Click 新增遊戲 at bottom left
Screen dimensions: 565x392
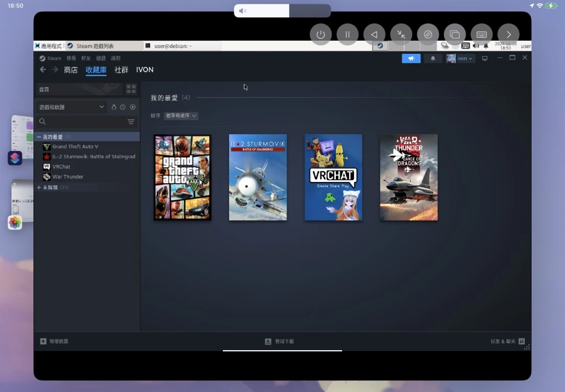(54, 341)
